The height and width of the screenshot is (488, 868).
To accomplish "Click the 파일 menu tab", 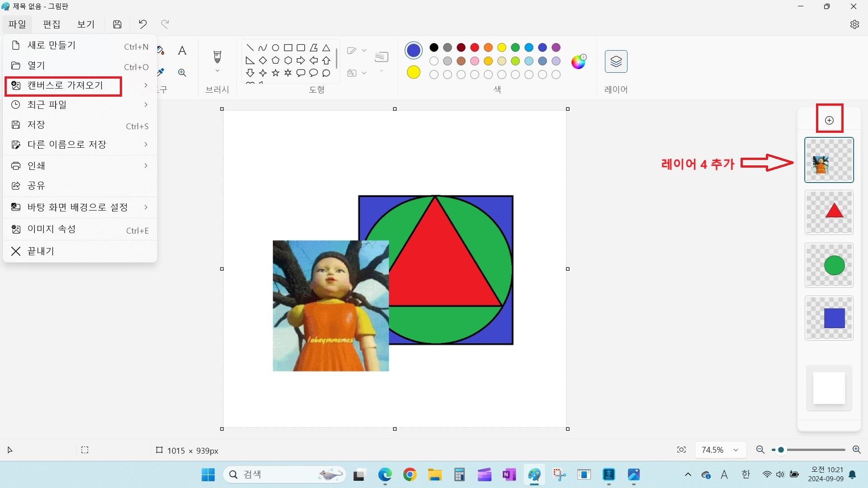I will tap(17, 24).
